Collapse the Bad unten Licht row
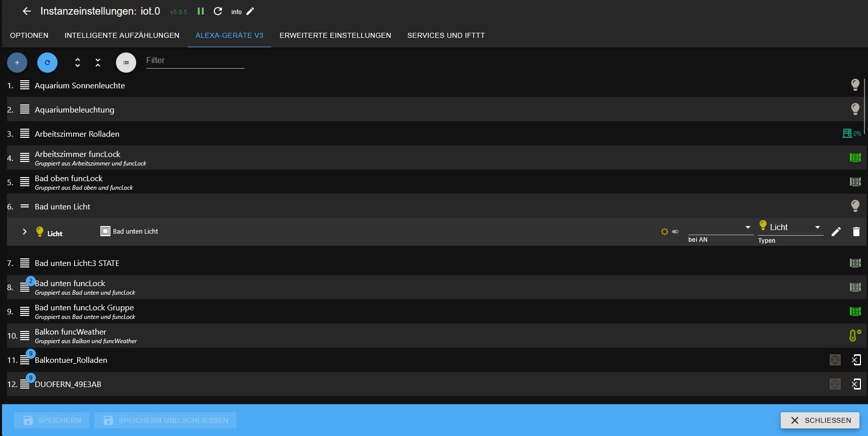Viewport: 868px width, 436px height. [x=25, y=206]
